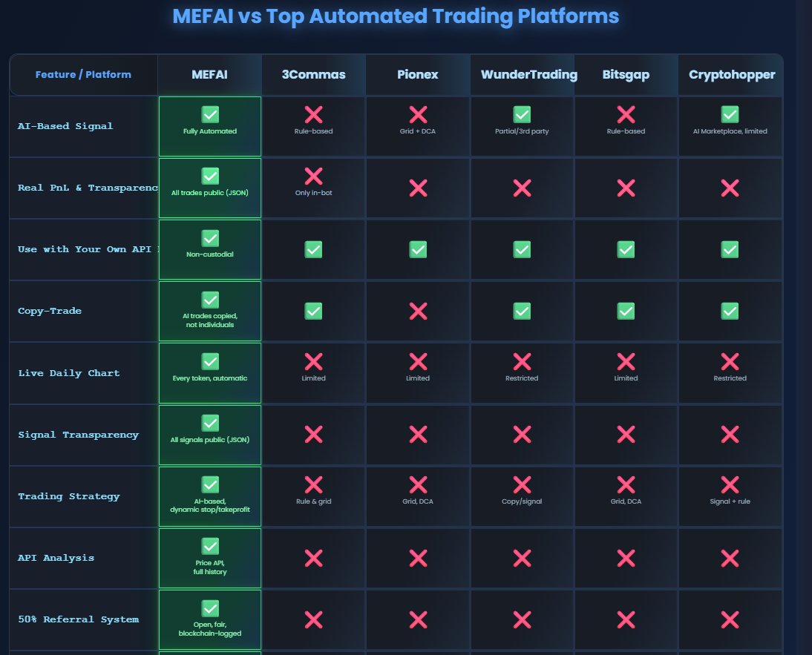Click WunderTrading AI-Based Signal checkmark
Image resolution: width=812 pixels, height=655 pixels.
pos(522,114)
